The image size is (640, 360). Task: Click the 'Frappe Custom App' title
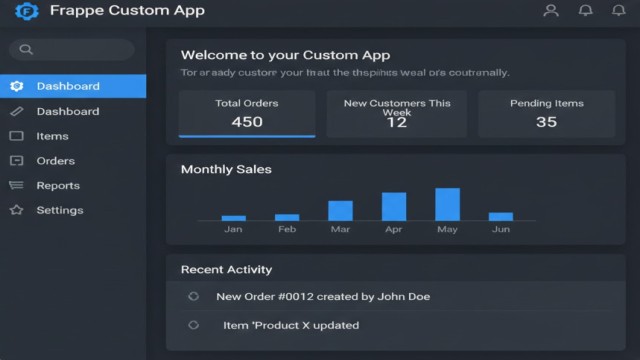click(127, 10)
